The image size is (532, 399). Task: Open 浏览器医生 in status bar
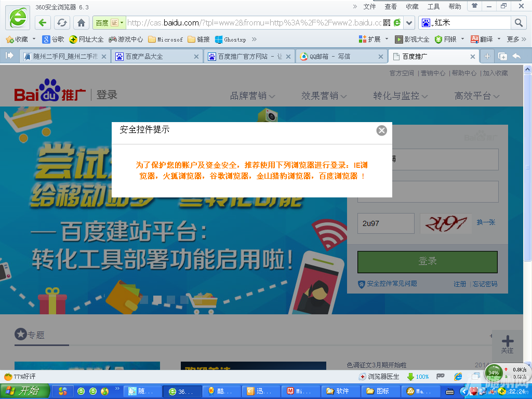(379, 377)
